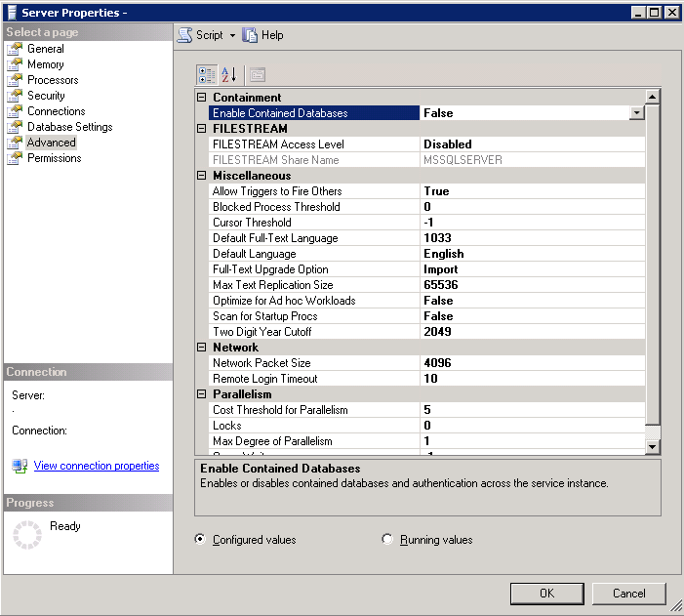684x616 pixels.
Task: Open Enable Contained Databases value dropdown
Action: [636, 113]
